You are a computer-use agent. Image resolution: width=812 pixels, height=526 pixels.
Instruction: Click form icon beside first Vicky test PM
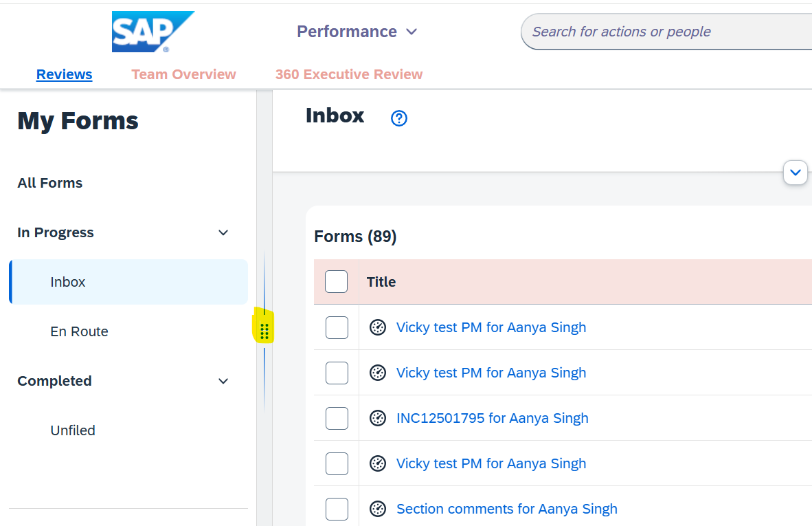point(378,327)
